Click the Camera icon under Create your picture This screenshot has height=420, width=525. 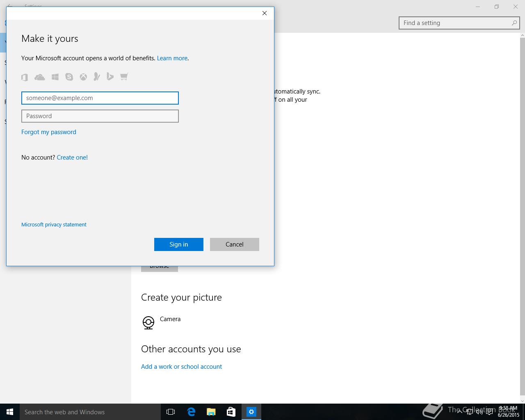click(x=148, y=323)
